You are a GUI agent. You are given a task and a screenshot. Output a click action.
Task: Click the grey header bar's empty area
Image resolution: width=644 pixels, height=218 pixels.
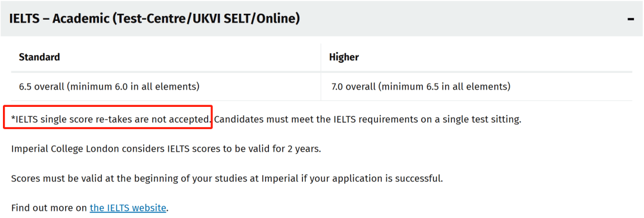coord(460,19)
